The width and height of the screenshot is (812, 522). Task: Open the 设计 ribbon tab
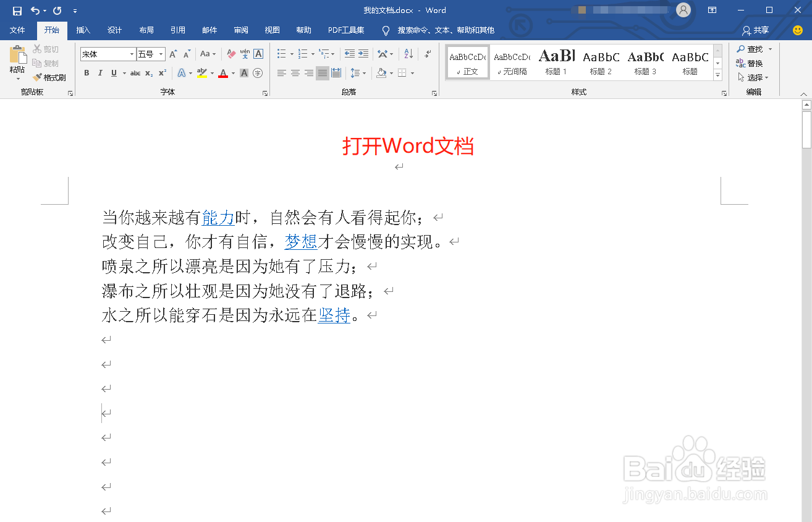pos(114,30)
